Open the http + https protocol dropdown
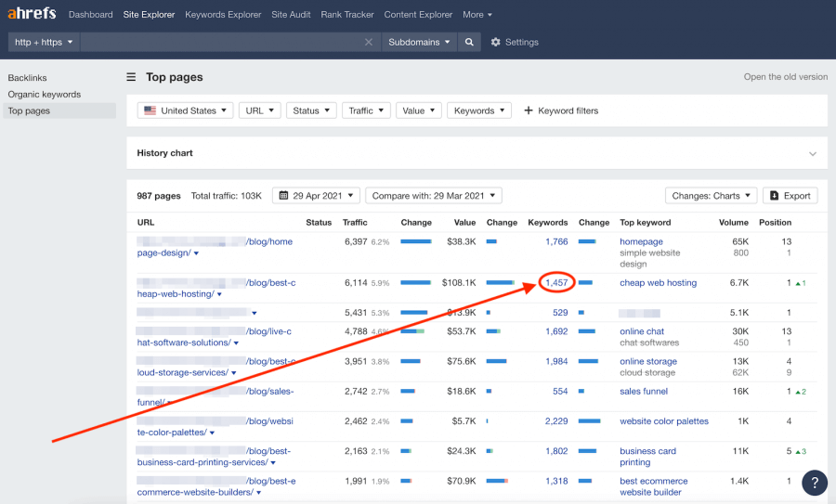Image resolution: width=836 pixels, height=504 pixels. coord(44,42)
